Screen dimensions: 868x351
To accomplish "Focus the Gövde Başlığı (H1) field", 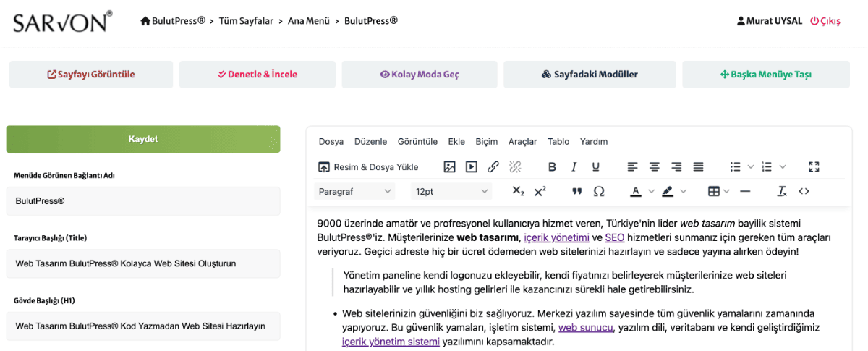I will (x=143, y=326).
